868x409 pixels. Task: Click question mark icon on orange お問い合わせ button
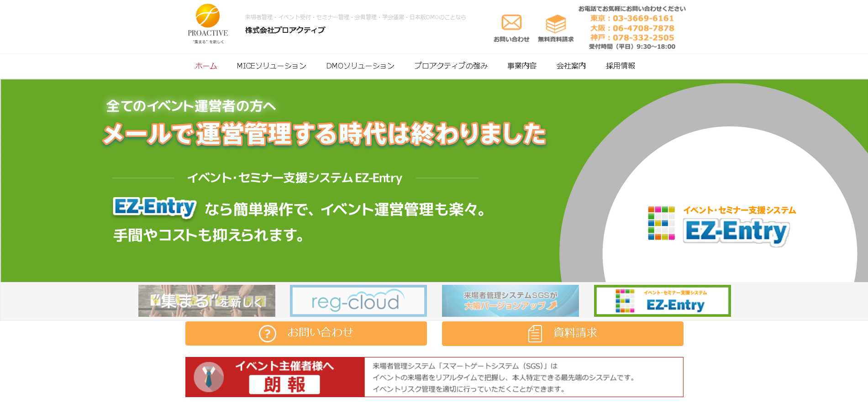(268, 334)
